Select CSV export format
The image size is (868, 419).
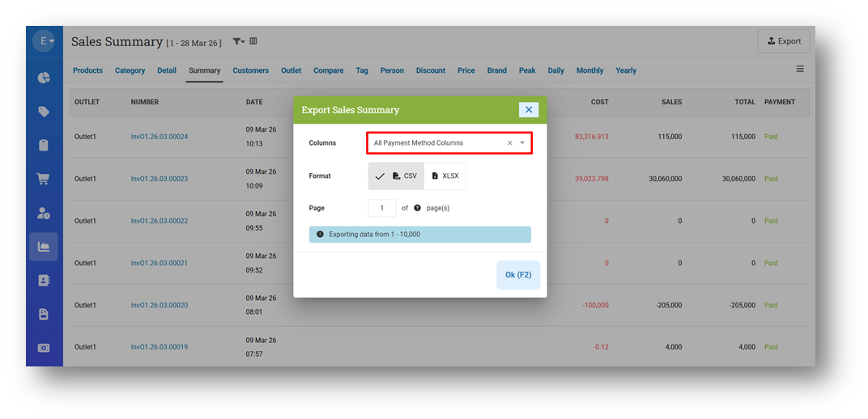point(397,176)
